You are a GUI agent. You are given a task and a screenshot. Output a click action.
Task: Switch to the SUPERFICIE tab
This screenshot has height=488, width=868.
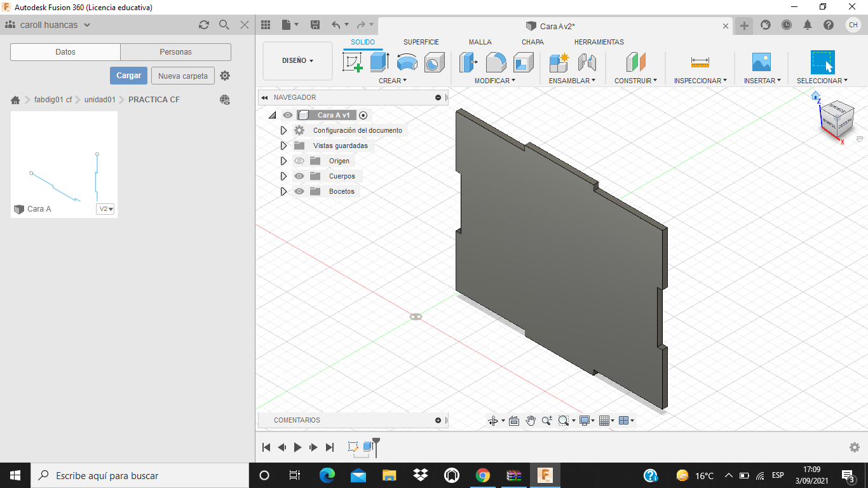421,42
